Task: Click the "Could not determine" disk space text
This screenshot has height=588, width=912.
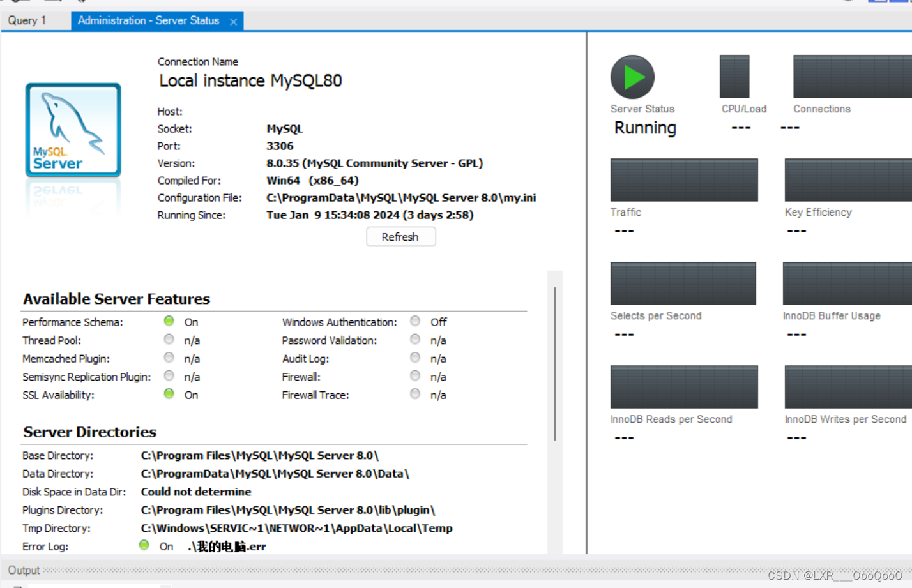Action: coord(196,492)
